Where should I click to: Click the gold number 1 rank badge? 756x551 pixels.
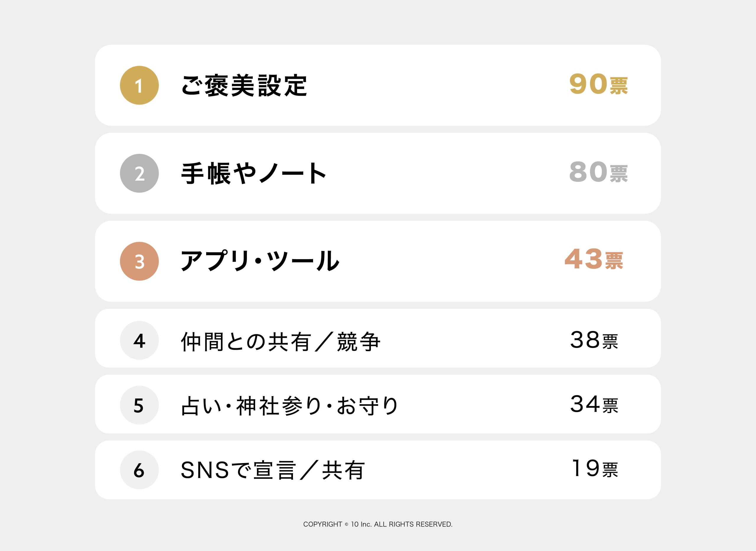[x=139, y=85]
